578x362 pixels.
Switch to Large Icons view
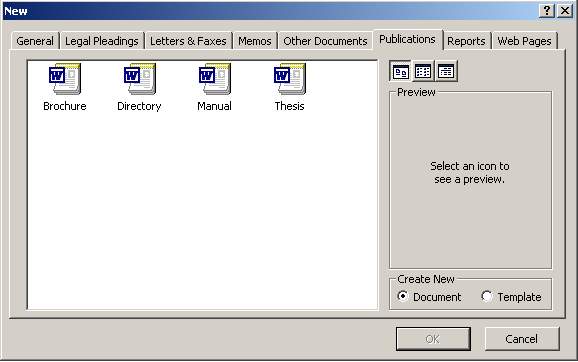click(x=400, y=71)
